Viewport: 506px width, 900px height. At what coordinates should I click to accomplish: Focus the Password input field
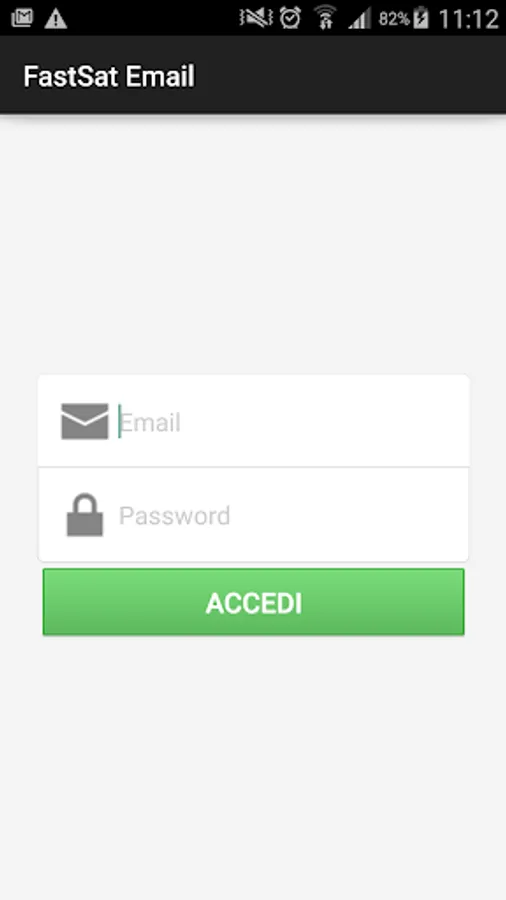click(x=254, y=514)
